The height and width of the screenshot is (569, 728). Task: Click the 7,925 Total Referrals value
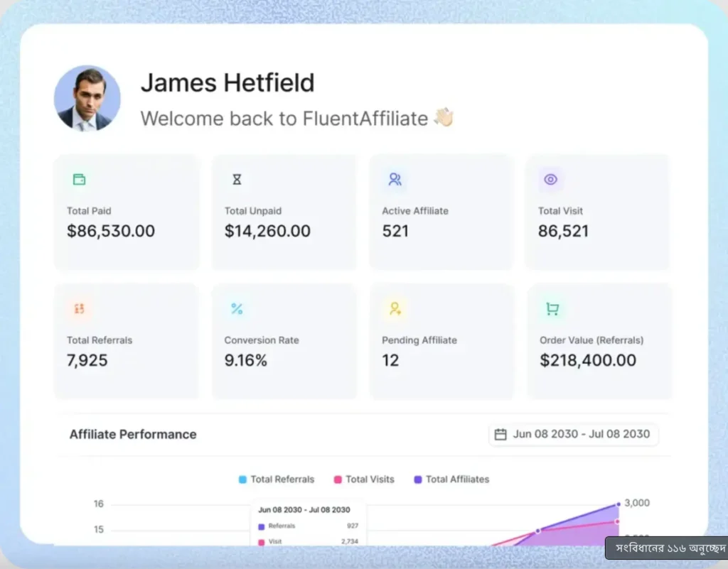tap(87, 360)
